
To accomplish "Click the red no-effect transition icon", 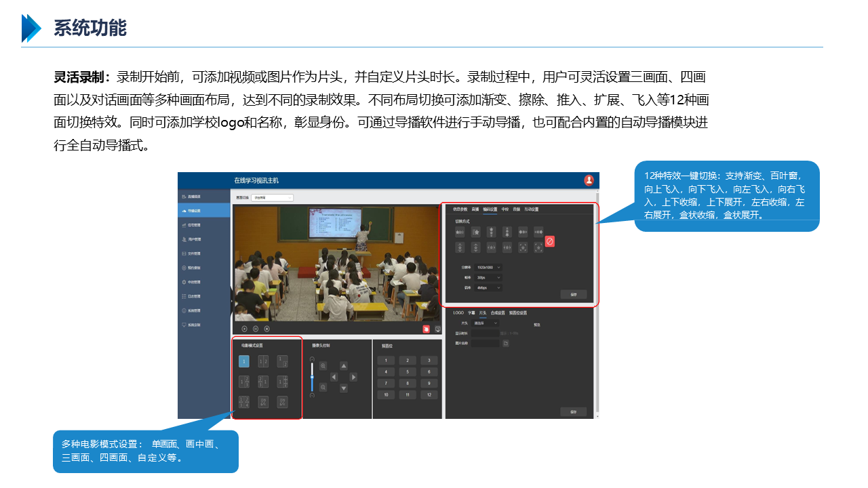I will (550, 241).
